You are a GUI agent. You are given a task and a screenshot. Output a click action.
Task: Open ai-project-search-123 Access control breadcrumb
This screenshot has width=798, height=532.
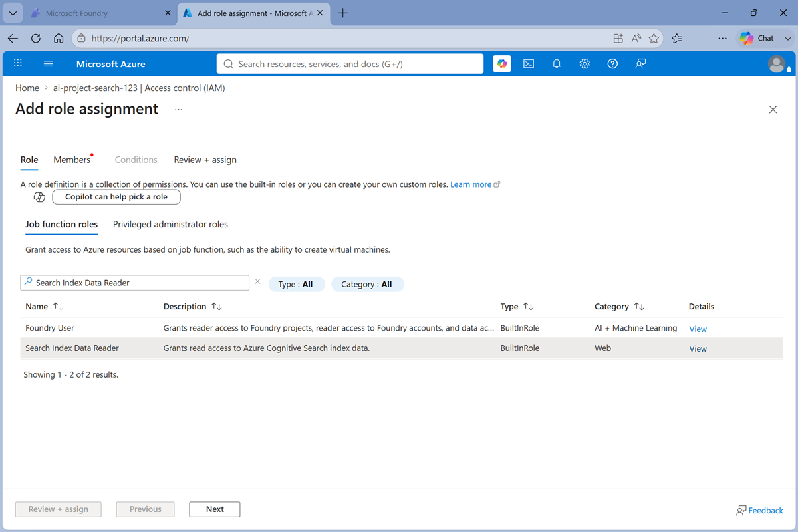[x=139, y=88]
